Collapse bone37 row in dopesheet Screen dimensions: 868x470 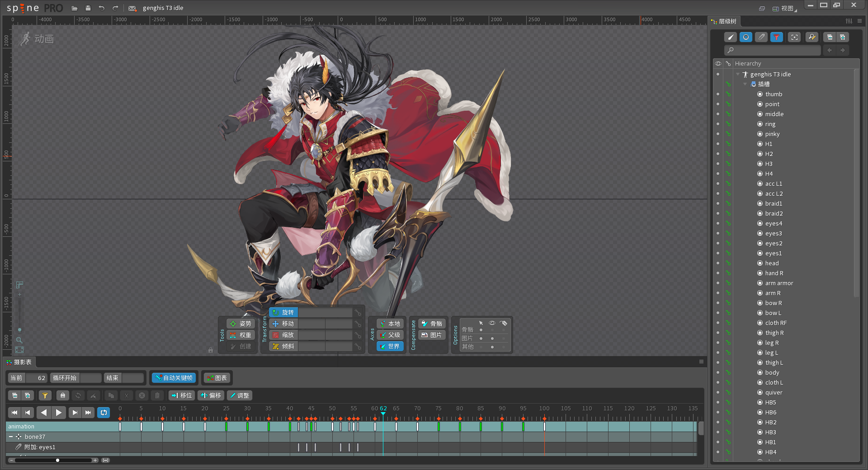11,437
